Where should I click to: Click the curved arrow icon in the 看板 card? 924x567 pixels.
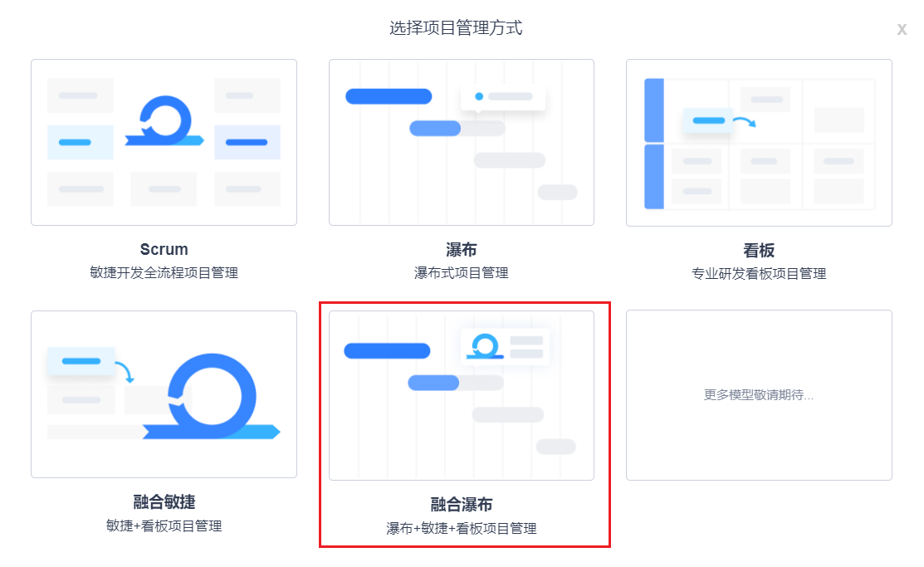pyautogui.click(x=745, y=121)
